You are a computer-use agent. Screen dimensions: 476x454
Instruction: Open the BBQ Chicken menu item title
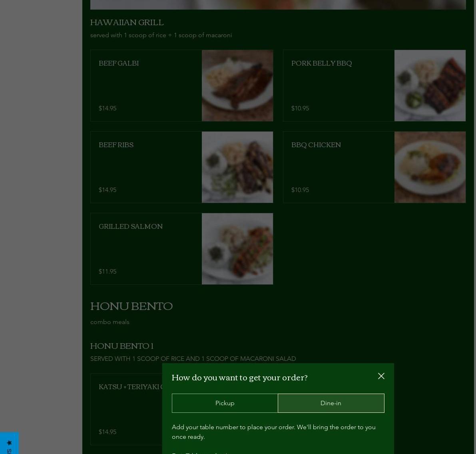[x=316, y=145]
